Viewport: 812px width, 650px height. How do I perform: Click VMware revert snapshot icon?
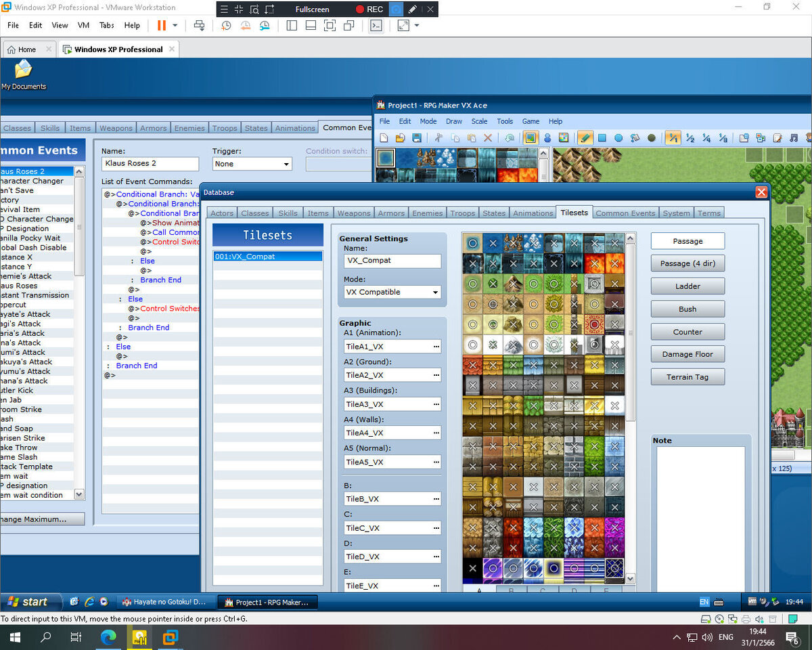click(x=245, y=25)
